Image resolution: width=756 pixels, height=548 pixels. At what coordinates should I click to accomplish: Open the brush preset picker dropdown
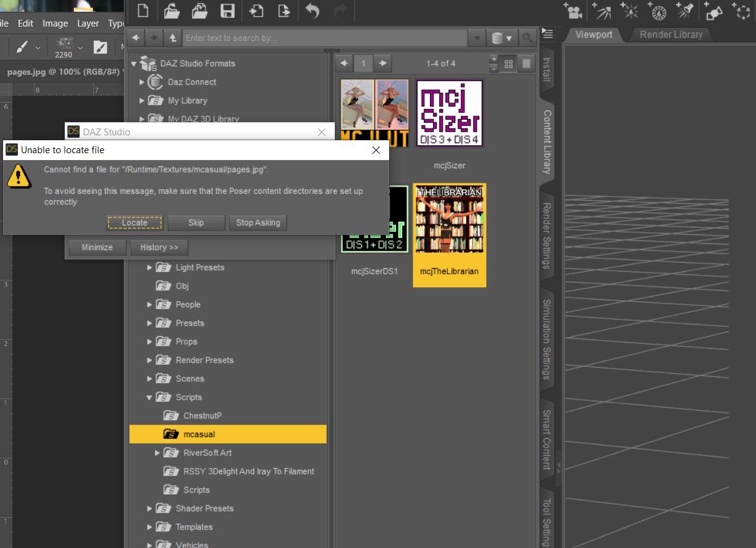[x=38, y=47]
